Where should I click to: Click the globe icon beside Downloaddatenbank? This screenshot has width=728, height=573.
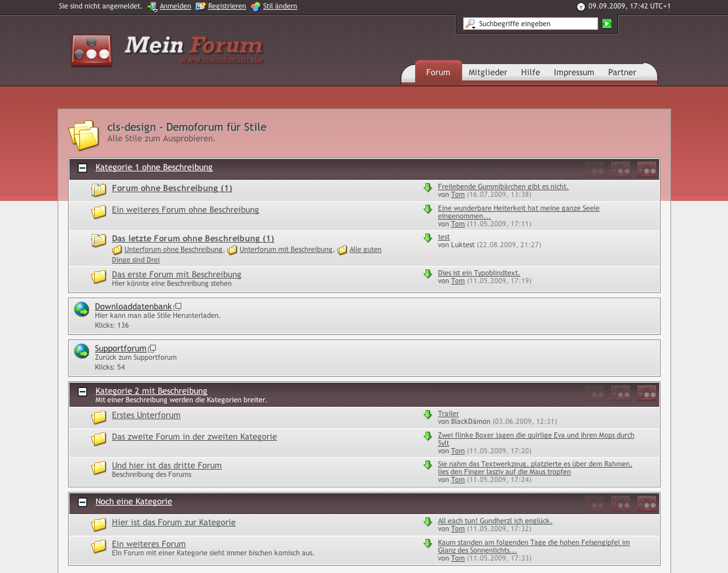click(x=81, y=309)
